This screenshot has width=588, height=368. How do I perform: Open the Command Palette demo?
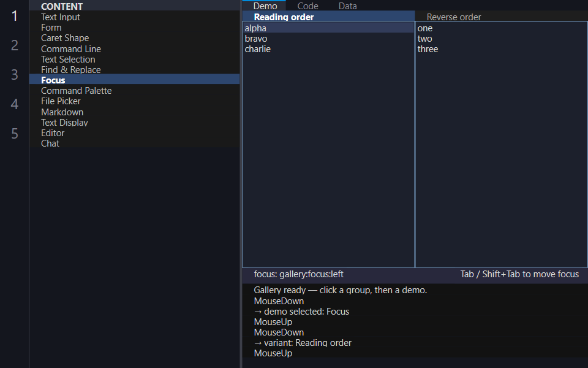point(134,91)
